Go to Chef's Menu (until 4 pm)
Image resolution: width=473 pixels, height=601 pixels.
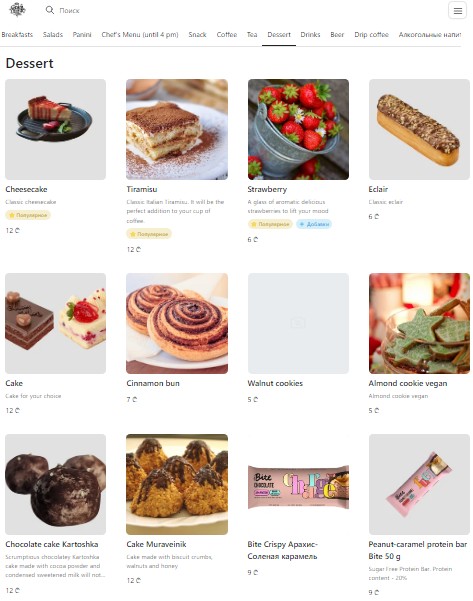pos(140,34)
